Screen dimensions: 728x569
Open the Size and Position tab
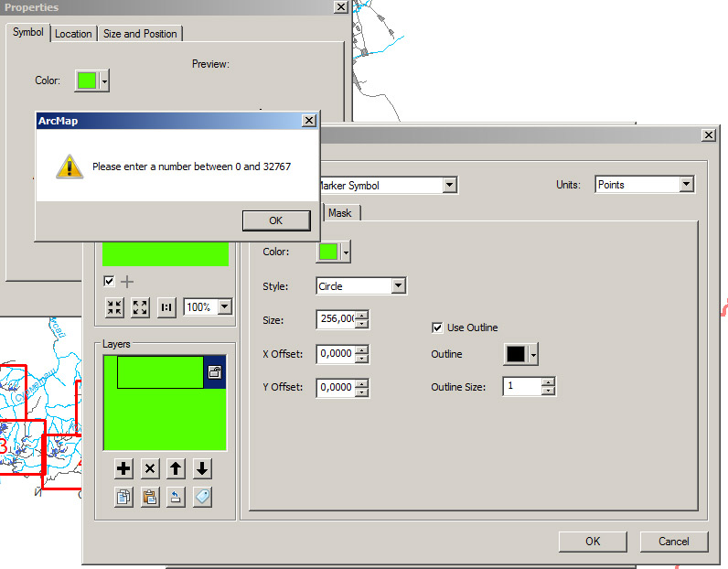pyautogui.click(x=140, y=34)
